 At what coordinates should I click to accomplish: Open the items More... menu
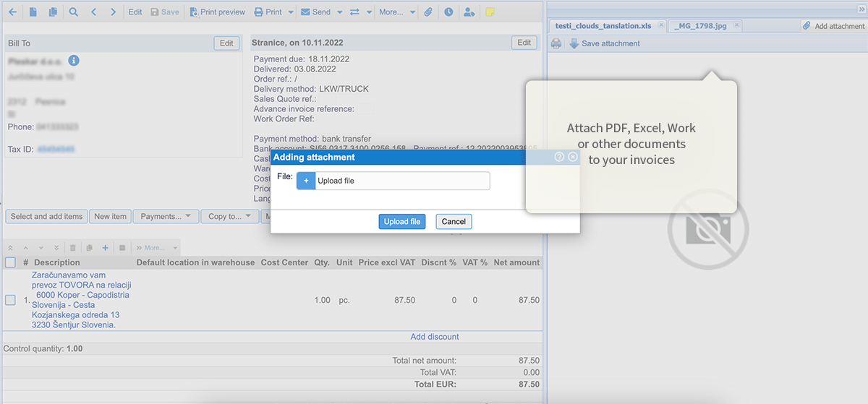157,248
